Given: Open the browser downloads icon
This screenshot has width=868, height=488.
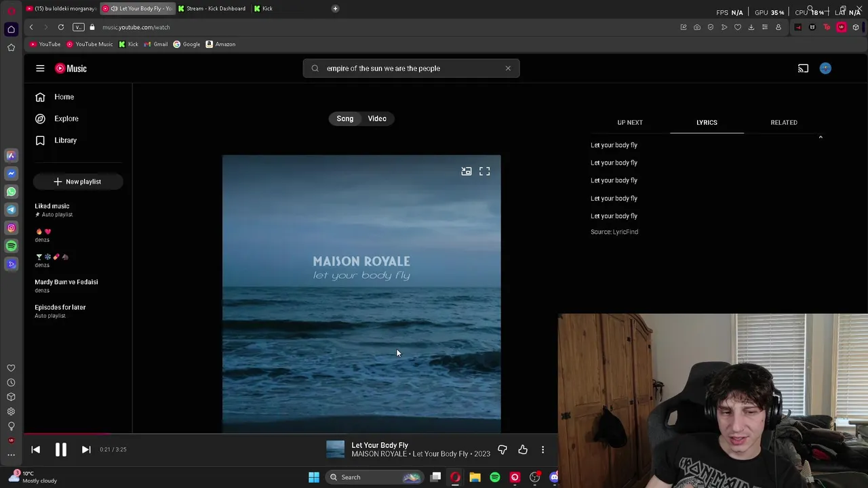Looking at the screenshot, I should [x=751, y=27].
